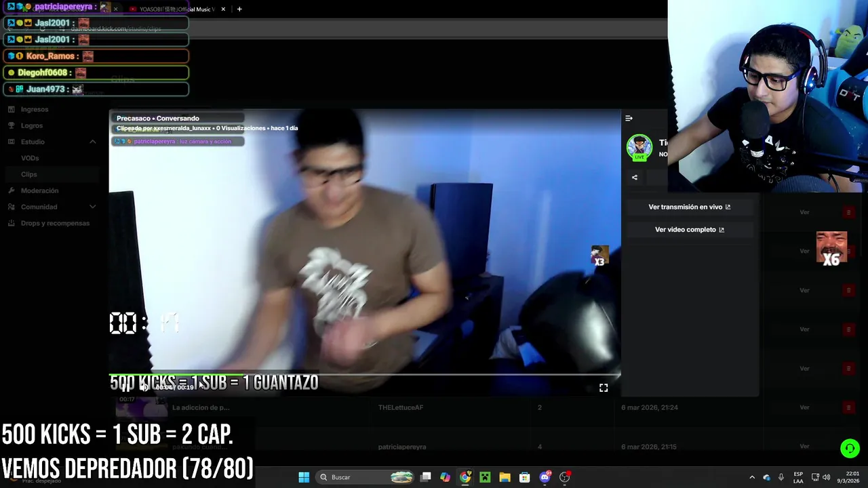Open VODs under Estudio

click(30, 158)
